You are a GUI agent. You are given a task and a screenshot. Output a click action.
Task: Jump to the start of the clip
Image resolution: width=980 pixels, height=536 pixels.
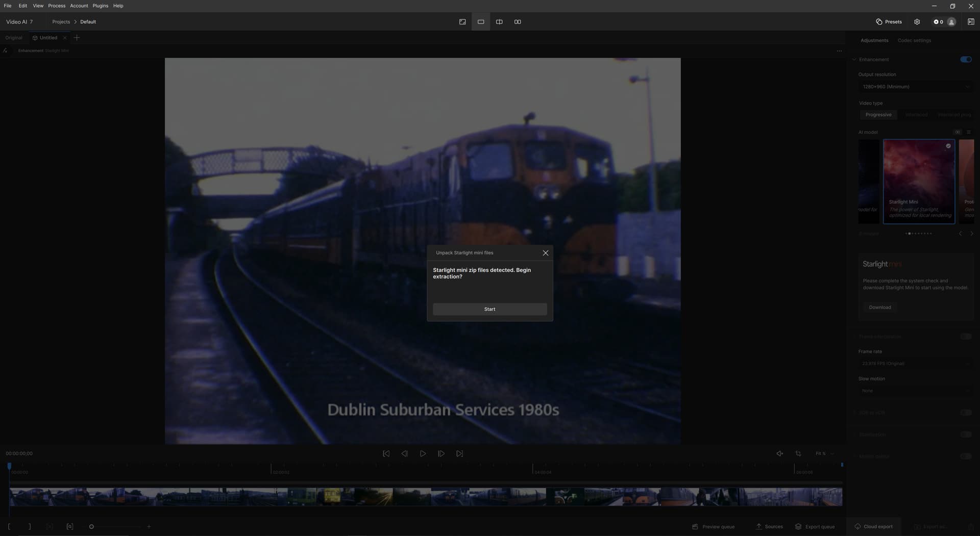coord(386,453)
